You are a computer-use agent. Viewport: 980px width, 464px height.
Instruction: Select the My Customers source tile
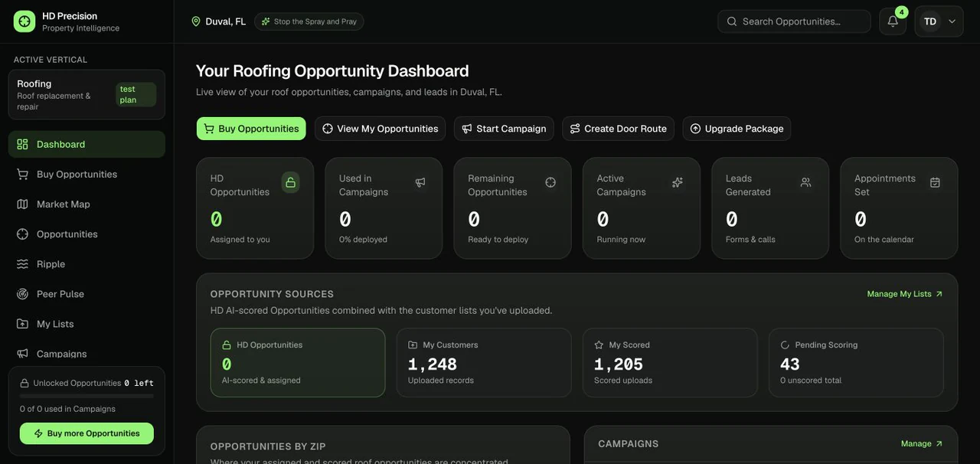[x=484, y=363]
